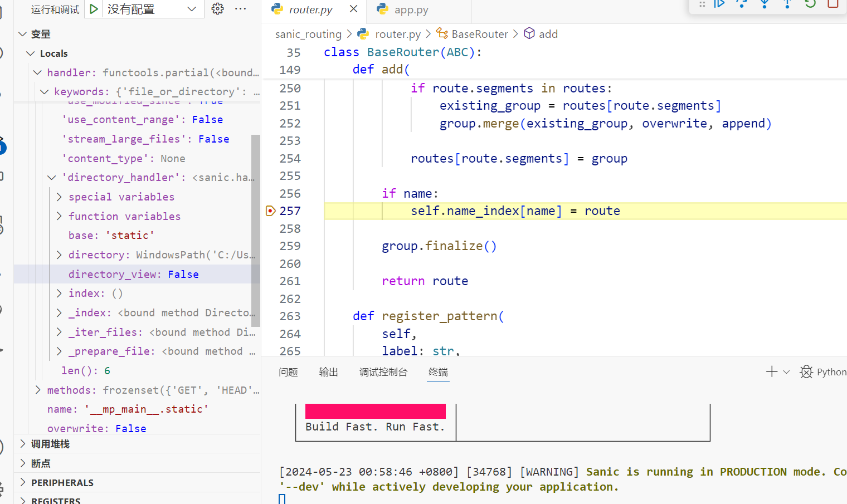The width and height of the screenshot is (847, 504).
Task: Toggle the breakpoint on line 257
Action: 271,211
